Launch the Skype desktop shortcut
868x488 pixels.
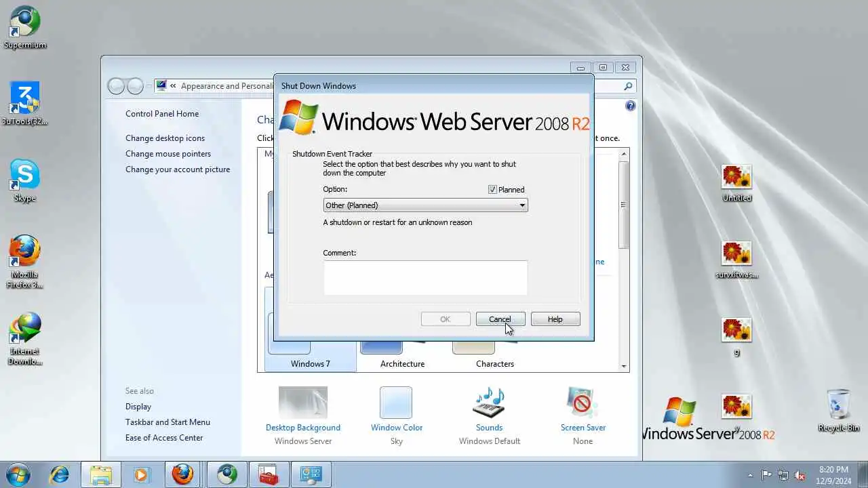(x=25, y=180)
